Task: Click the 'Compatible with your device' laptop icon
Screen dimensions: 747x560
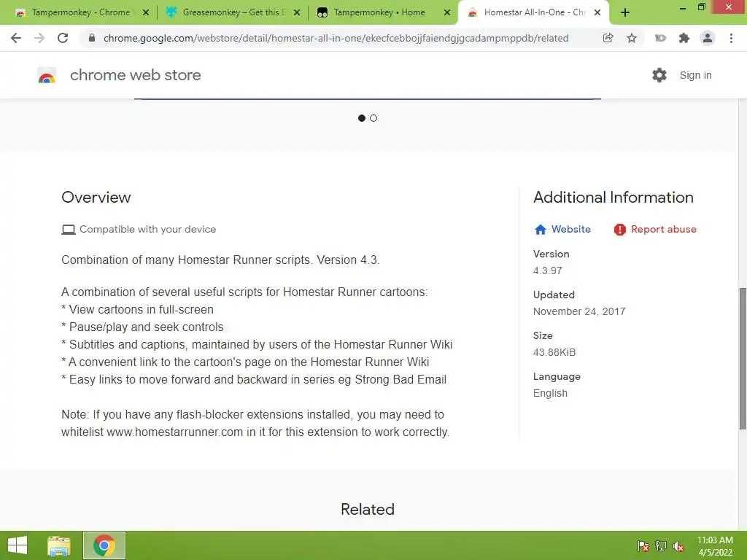Action: 68,230
